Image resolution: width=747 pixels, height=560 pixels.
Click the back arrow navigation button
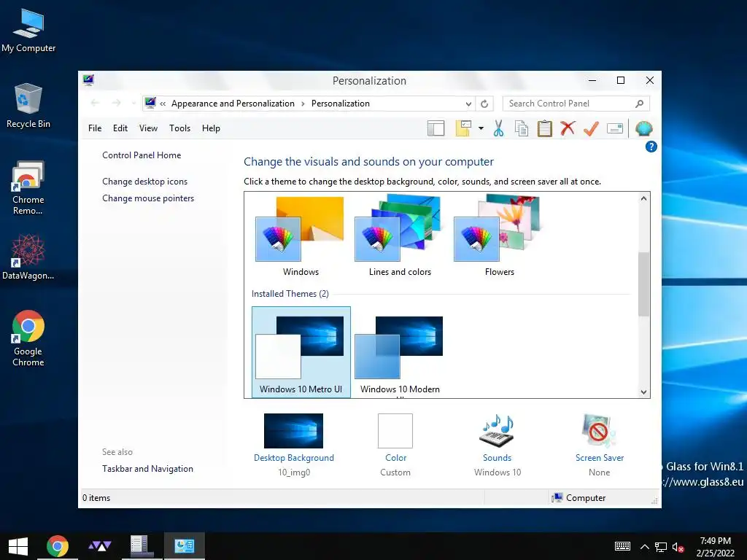(x=95, y=103)
